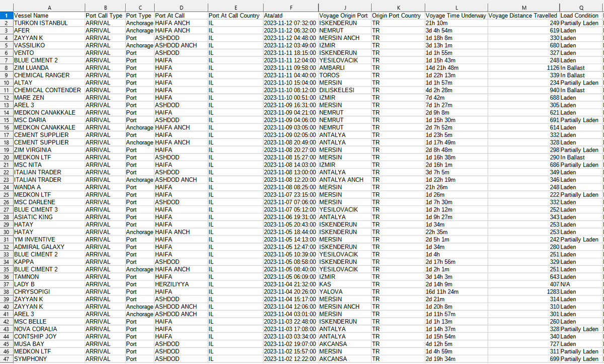Select the KAPPA vessel cell
This screenshot has width=604, height=364.
coord(49,262)
